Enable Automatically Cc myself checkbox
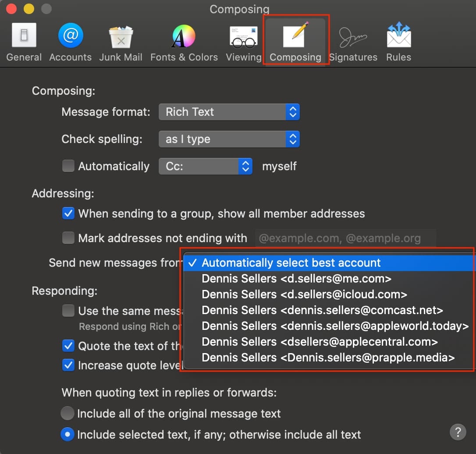 (68, 166)
